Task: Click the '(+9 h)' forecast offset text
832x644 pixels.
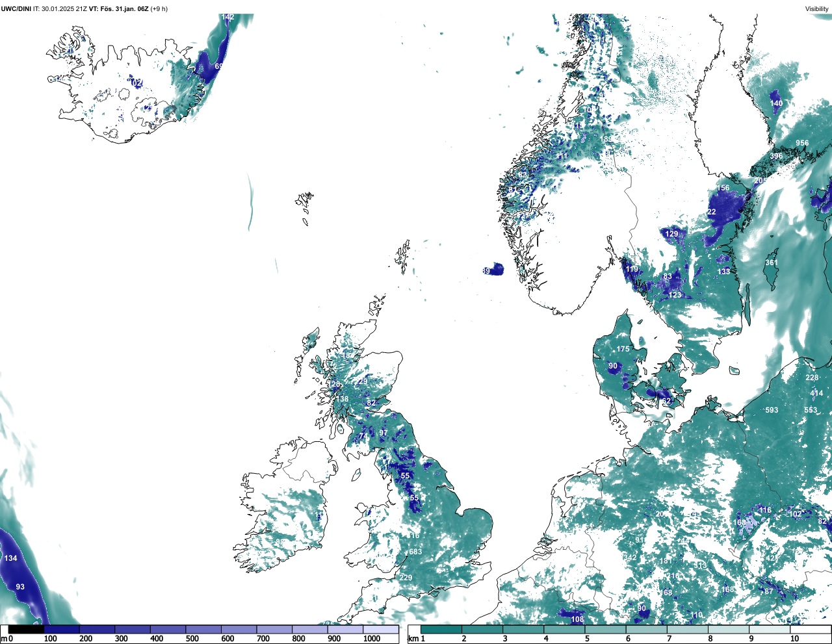Action: (159, 8)
